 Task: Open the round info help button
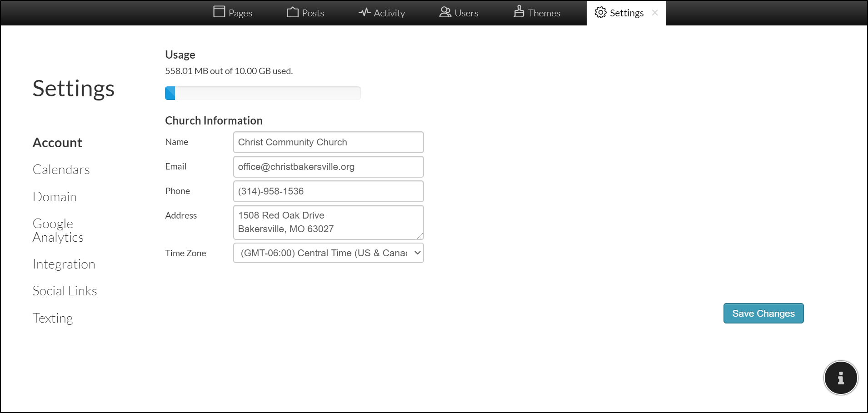click(x=840, y=378)
